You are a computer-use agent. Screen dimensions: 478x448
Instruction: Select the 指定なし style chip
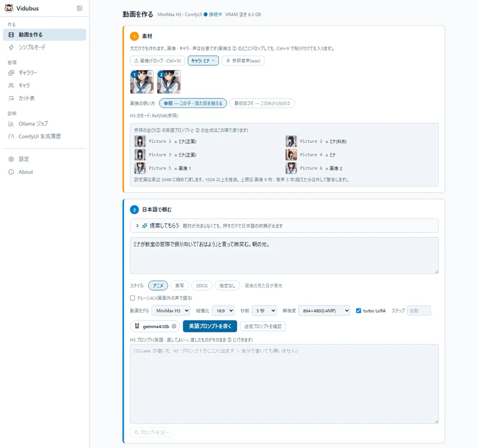coord(228,286)
